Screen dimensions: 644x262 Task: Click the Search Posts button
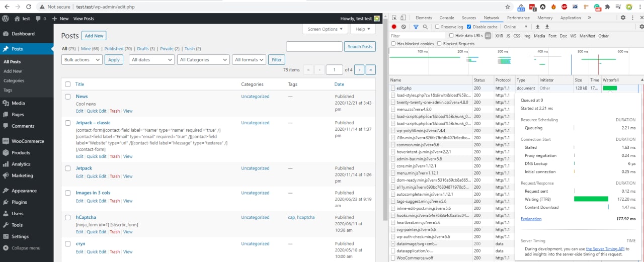point(360,46)
